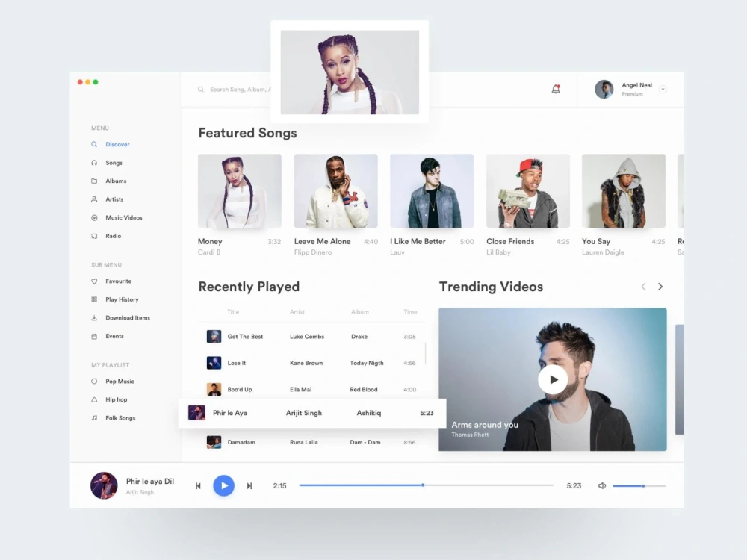Select the Got The Best row title

pyautogui.click(x=245, y=337)
